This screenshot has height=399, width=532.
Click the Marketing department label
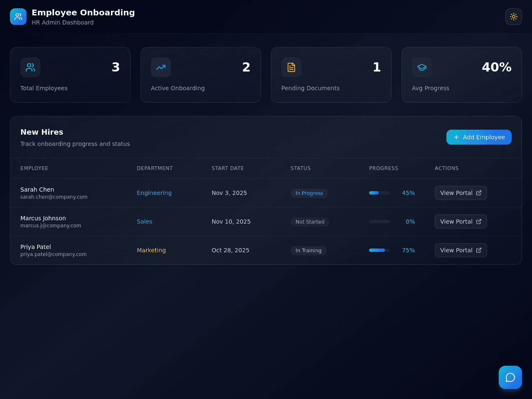click(x=151, y=250)
